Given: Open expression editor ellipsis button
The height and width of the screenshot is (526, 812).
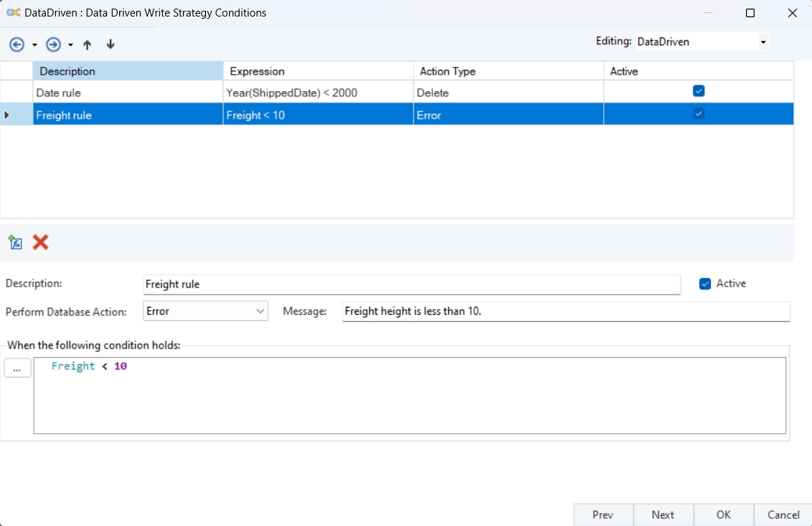Looking at the screenshot, I should click(17, 368).
